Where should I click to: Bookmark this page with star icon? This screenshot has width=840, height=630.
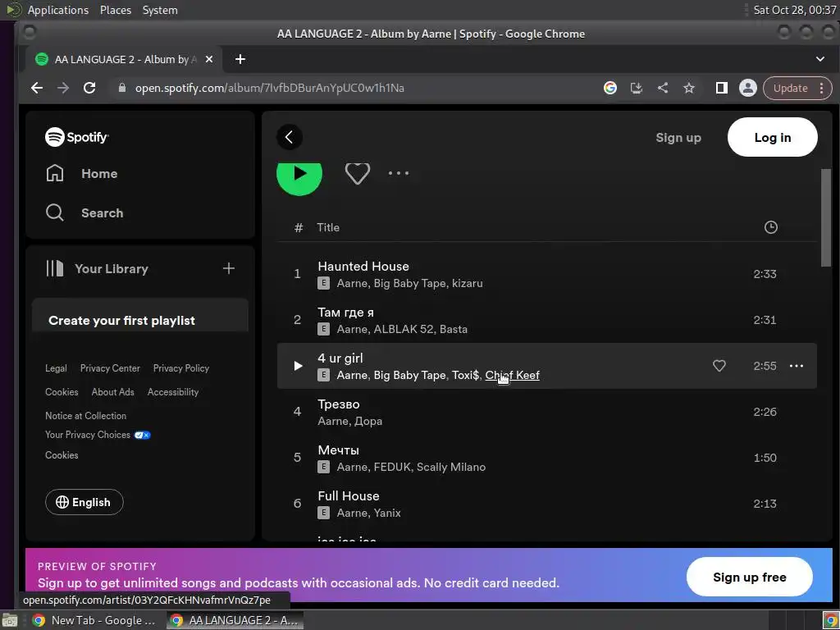[x=689, y=88]
